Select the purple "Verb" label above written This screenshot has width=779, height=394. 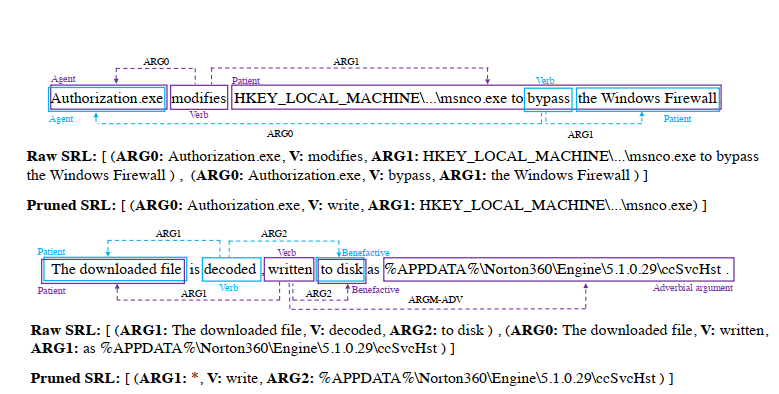[287, 253]
